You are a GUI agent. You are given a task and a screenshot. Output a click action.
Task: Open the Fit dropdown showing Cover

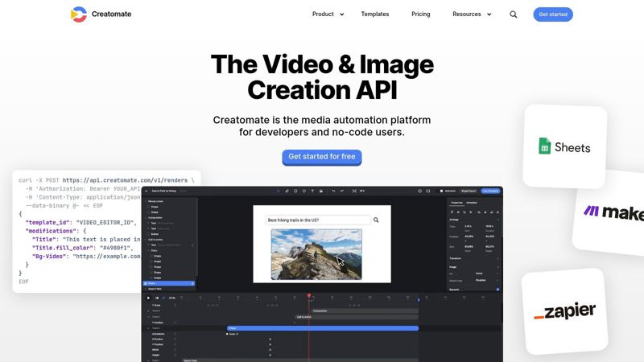[487, 274]
